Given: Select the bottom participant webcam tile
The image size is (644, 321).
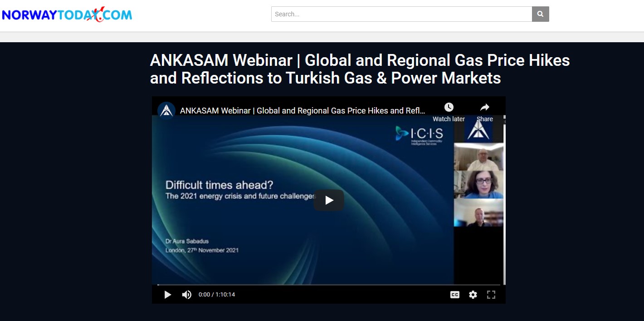Looking at the screenshot, I should tap(478, 212).
